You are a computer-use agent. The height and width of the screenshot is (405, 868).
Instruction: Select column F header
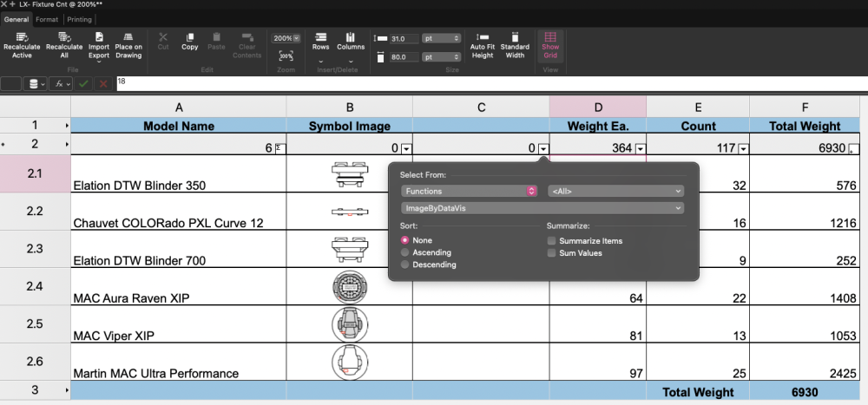click(x=805, y=108)
